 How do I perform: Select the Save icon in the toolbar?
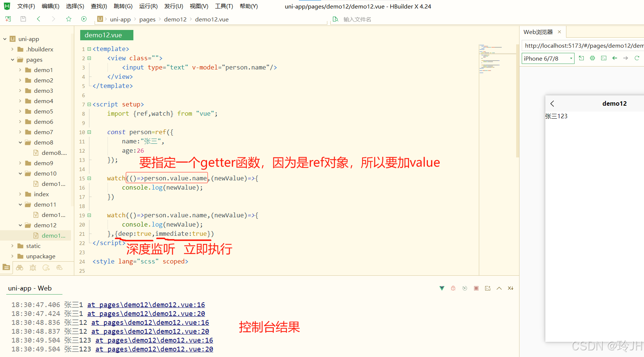coord(23,19)
